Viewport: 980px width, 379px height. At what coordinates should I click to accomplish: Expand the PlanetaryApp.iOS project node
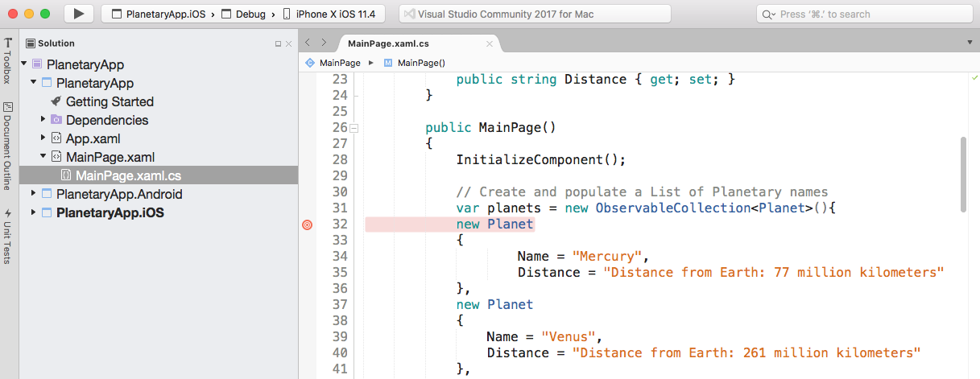tap(34, 212)
